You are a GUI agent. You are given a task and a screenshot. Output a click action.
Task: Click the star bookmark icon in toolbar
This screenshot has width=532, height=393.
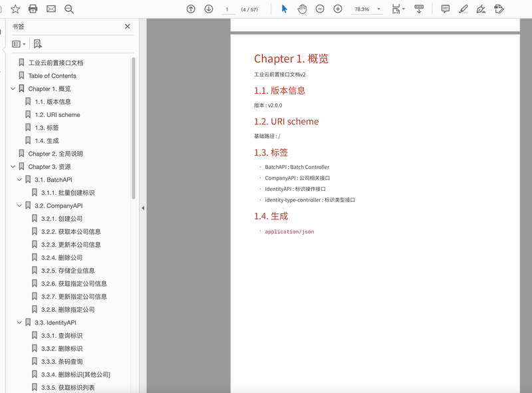15,9
